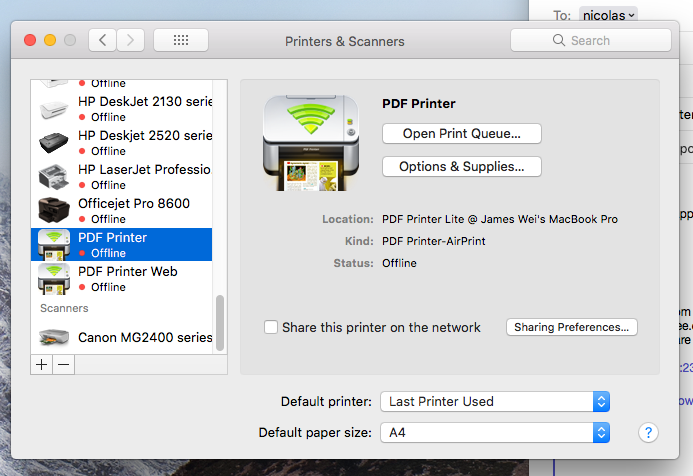Click the large PDF Printer image
Image resolution: width=693 pixels, height=476 pixels.
(x=311, y=143)
